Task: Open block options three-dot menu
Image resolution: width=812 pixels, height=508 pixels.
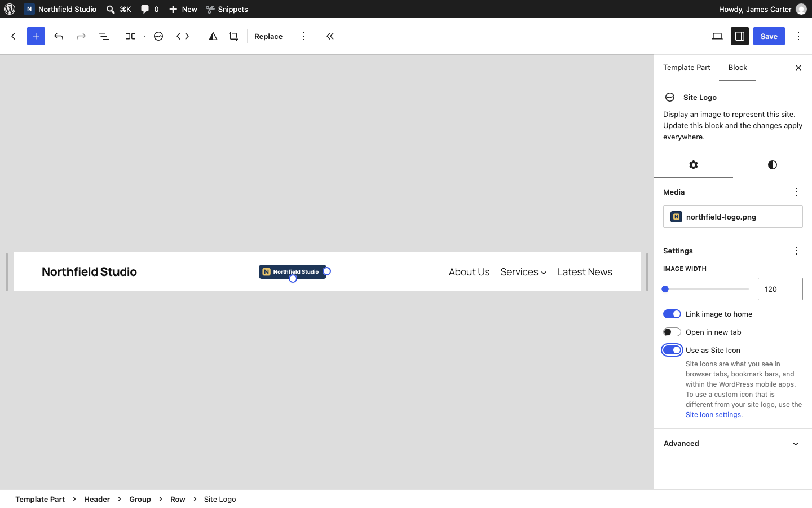Action: pyautogui.click(x=303, y=36)
